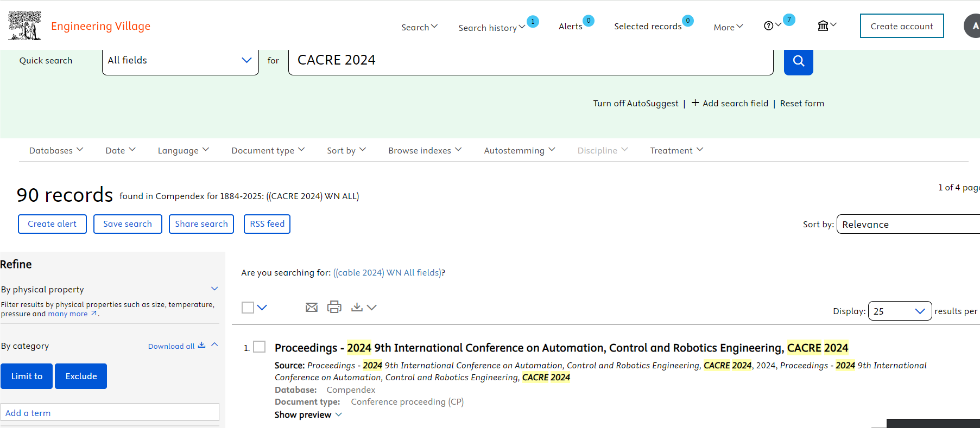Open the Search history menu
This screenshot has height=428, width=980.
[491, 28]
